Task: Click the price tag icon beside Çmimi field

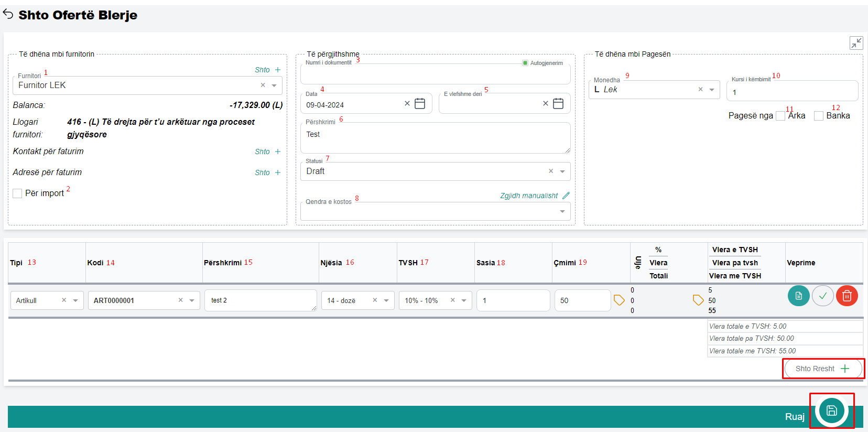Action: [619, 300]
